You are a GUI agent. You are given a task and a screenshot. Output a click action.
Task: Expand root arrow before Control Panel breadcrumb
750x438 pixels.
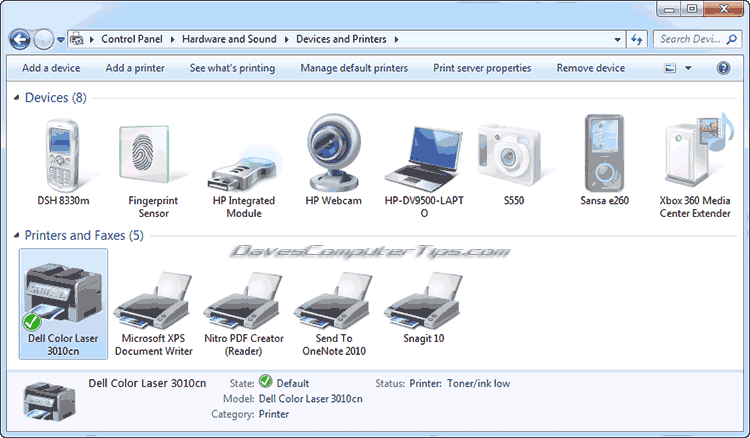pos(92,39)
